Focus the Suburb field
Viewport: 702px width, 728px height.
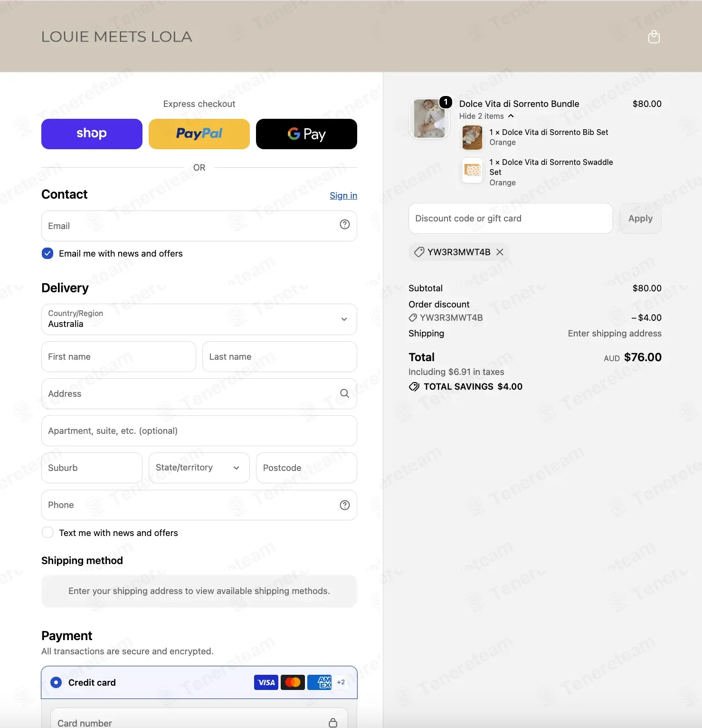pyautogui.click(x=92, y=468)
